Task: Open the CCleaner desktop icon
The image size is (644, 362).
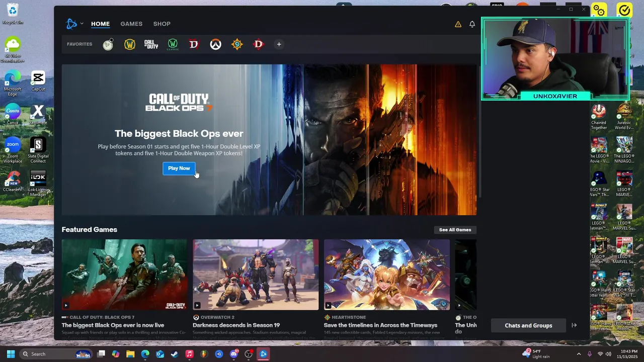Action: pyautogui.click(x=12, y=182)
